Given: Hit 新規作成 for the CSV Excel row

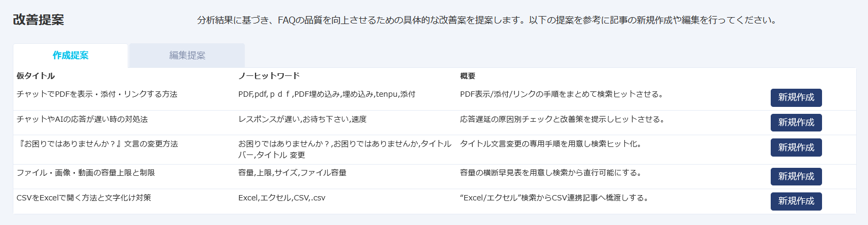Looking at the screenshot, I should coord(796,201).
